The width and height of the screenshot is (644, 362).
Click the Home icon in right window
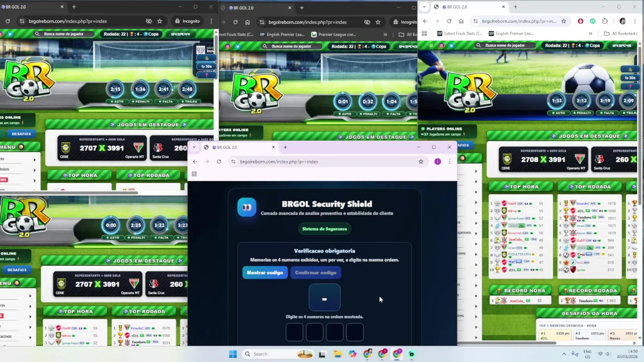[x=461, y=21]
